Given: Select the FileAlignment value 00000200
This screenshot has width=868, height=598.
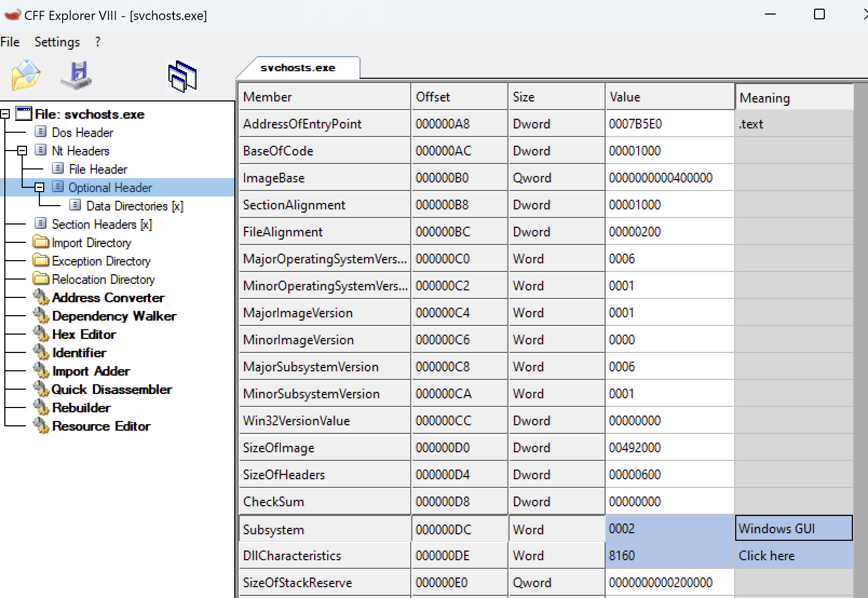Looking at the screenshot, I should pyautogui.click(x=669, y=232).
